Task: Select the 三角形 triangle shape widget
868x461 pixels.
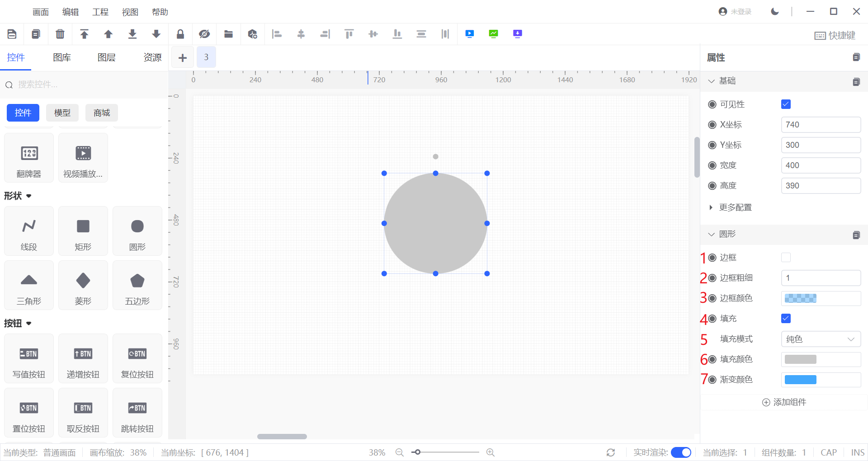Action: click(29, 285)
